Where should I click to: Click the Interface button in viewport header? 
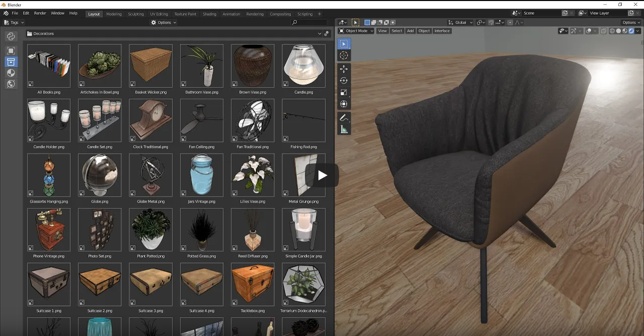pyautogui.click(x=442, y=31)
